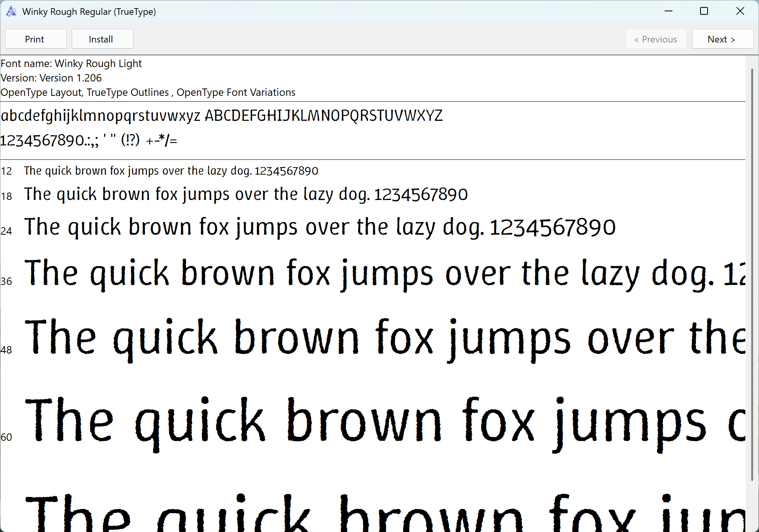The height and width of the screenshot is (532, 759).
Task: Click the size label '12'
Action: 6,171
